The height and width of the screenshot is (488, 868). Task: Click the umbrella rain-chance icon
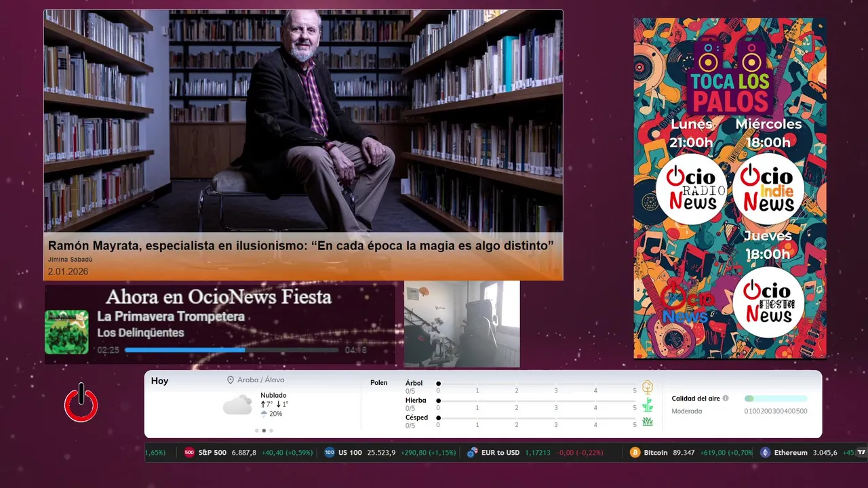264,413
